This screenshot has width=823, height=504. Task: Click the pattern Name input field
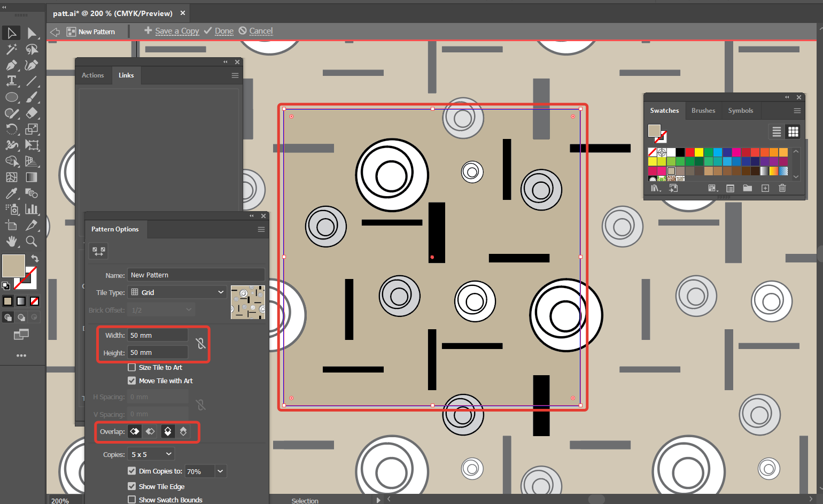click(196, 274)
